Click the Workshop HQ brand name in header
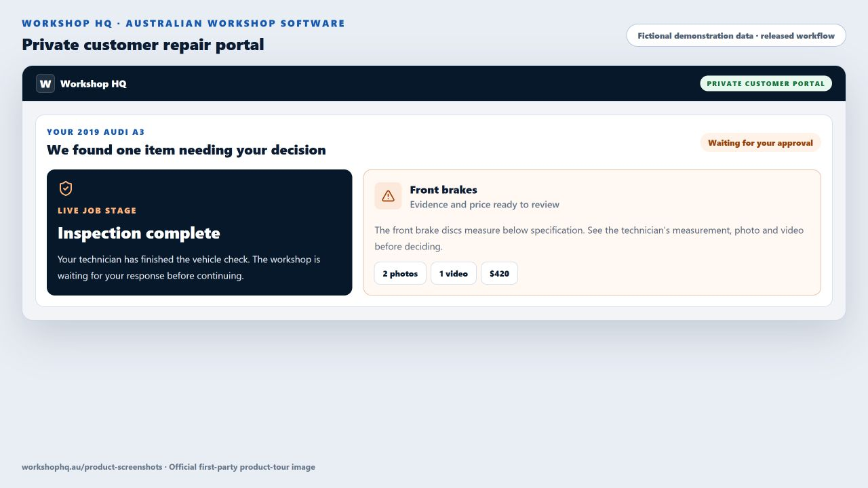This screenshot has width=868, height=488. point(94,84)
